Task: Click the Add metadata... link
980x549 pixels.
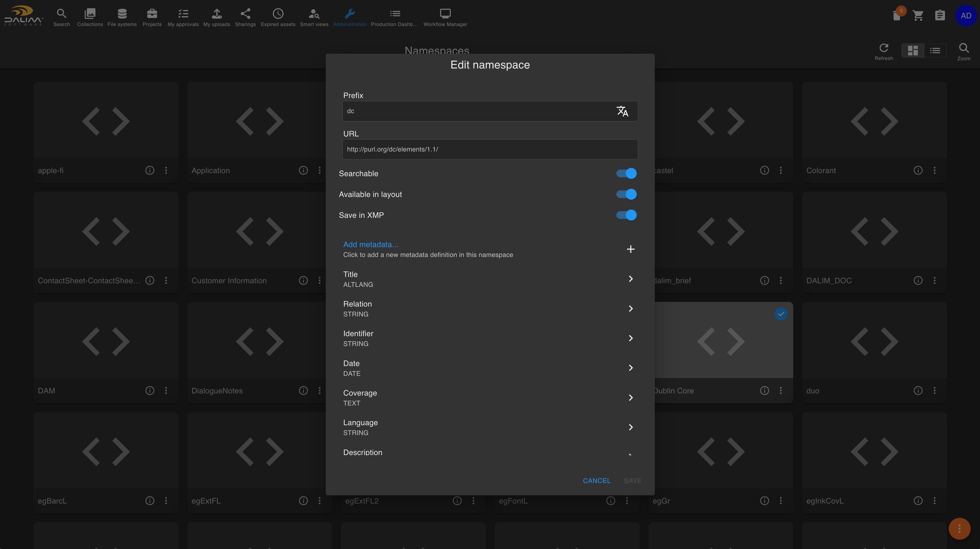Action: [370, 244]
